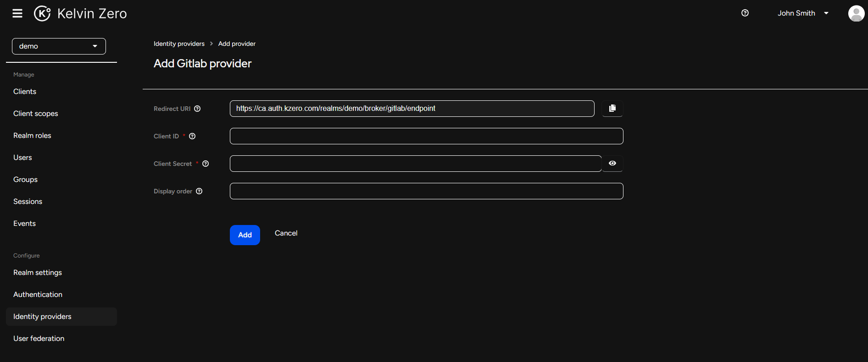
Task: Click the Redirect URI text field
Action: (x=412, y=109)
